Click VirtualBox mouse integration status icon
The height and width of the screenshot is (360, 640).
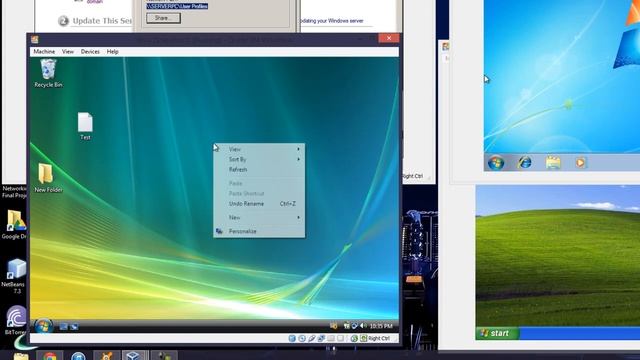354,338
